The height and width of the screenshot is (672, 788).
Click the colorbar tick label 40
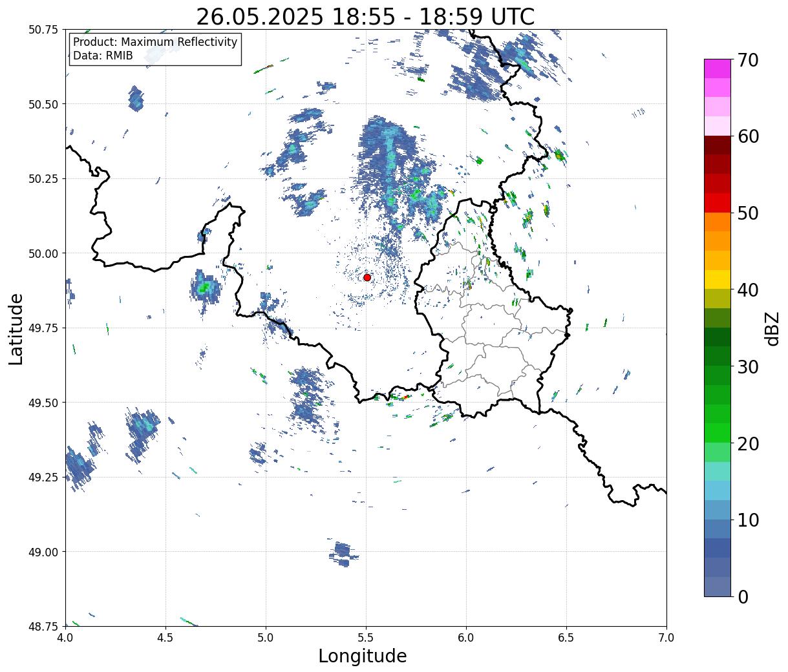tap(747, 289)
